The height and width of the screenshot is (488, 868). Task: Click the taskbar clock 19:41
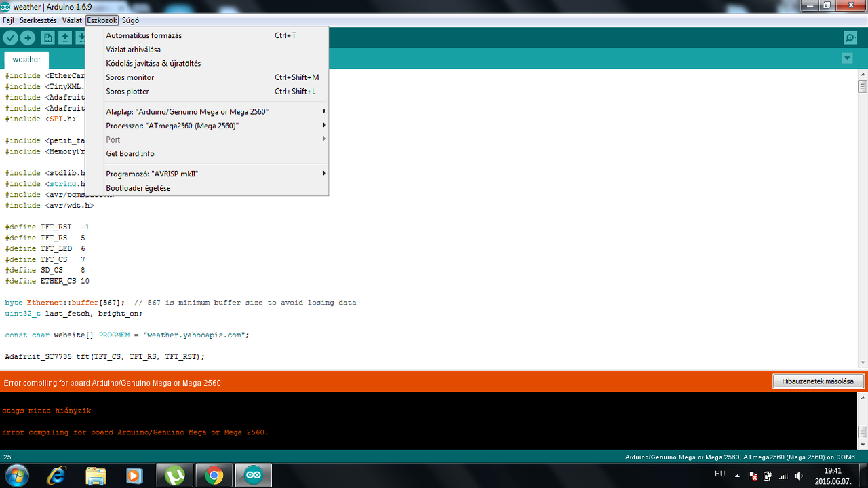832,470
